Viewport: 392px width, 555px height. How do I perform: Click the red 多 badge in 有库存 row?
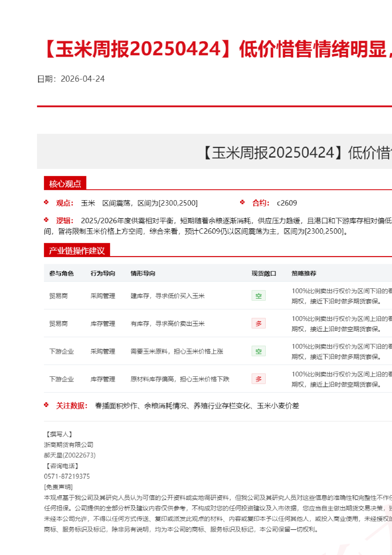(258, 323)
